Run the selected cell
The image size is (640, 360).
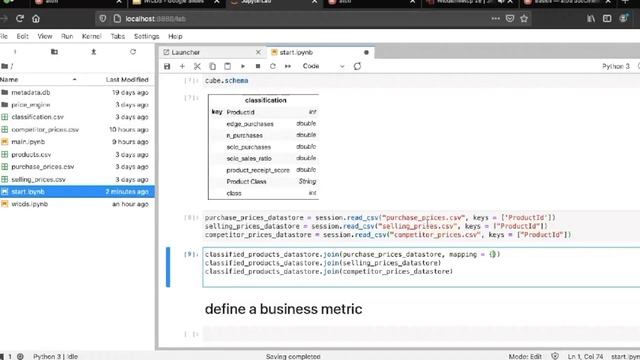[243, 66]
